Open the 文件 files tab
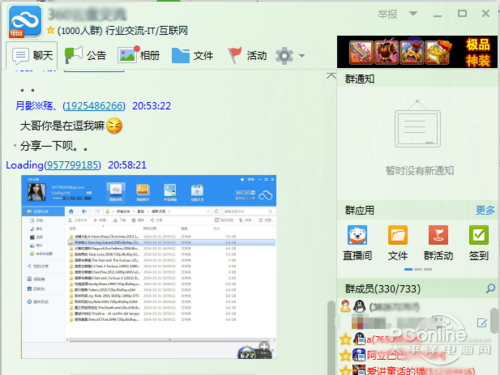 point(192,55)
